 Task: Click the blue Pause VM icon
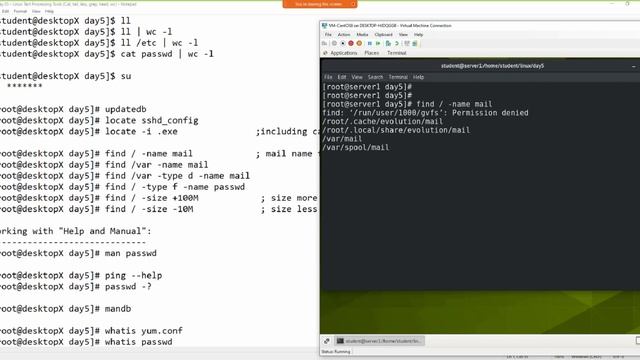click(370, 43)
